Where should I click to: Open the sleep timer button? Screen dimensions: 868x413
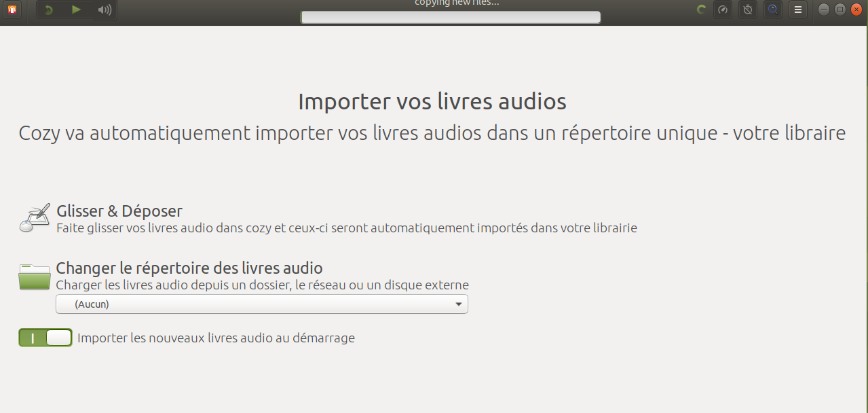(x=748, y=10)
